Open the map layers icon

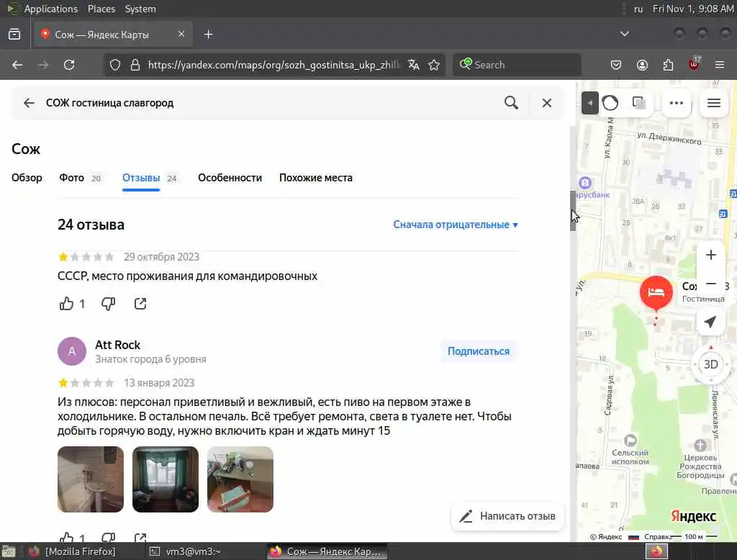638,102
